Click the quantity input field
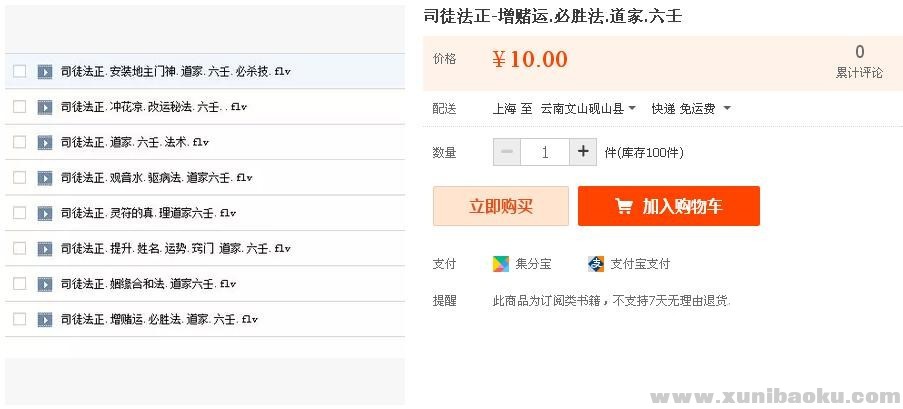The image size is (903, 409). pos(545,152)
